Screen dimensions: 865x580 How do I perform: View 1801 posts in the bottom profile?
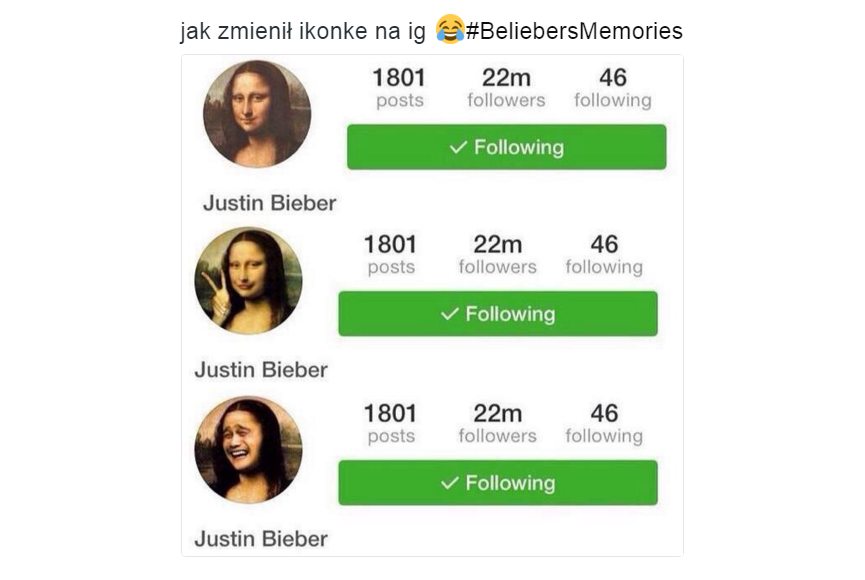coord(391,423)
